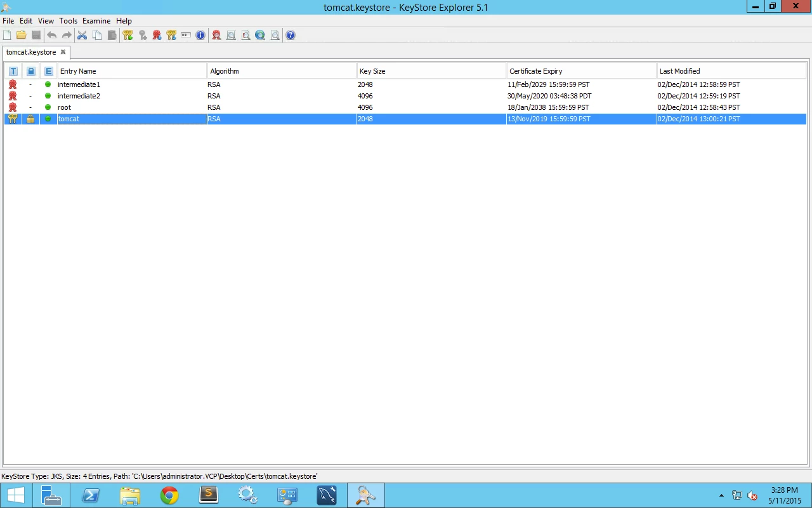Screen dimensions: 812x508
Task: Open Google Chrome from the taskbar
Action: pos(169,495)
